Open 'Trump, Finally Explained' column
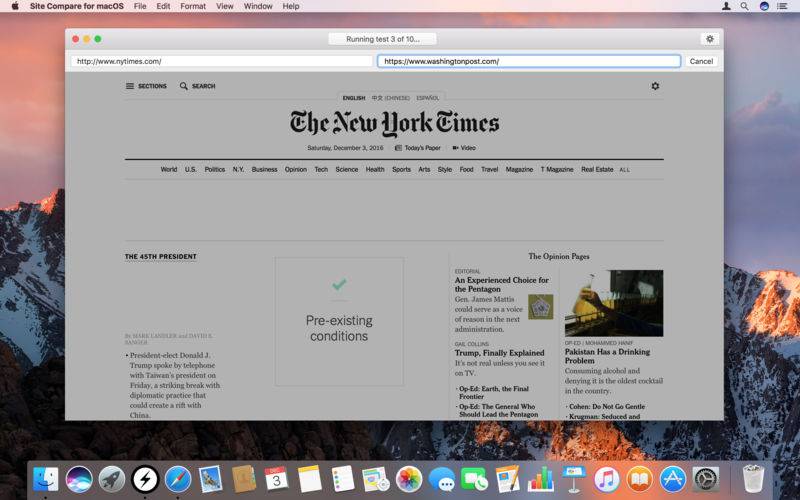Viewport: 800px width, 500px height. [x=499, y=353]
